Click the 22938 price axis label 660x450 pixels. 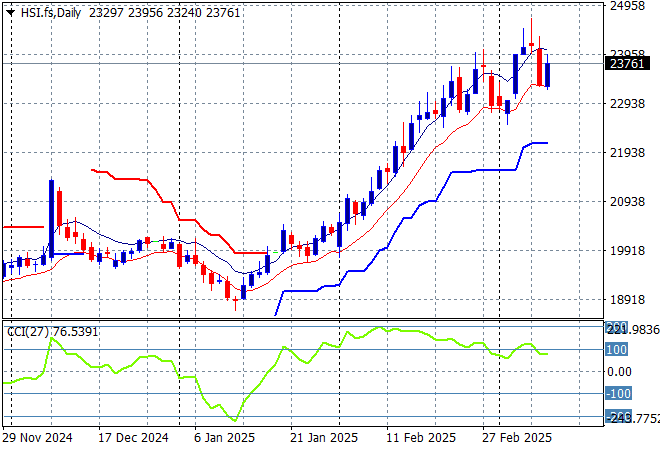click(626, 104)
